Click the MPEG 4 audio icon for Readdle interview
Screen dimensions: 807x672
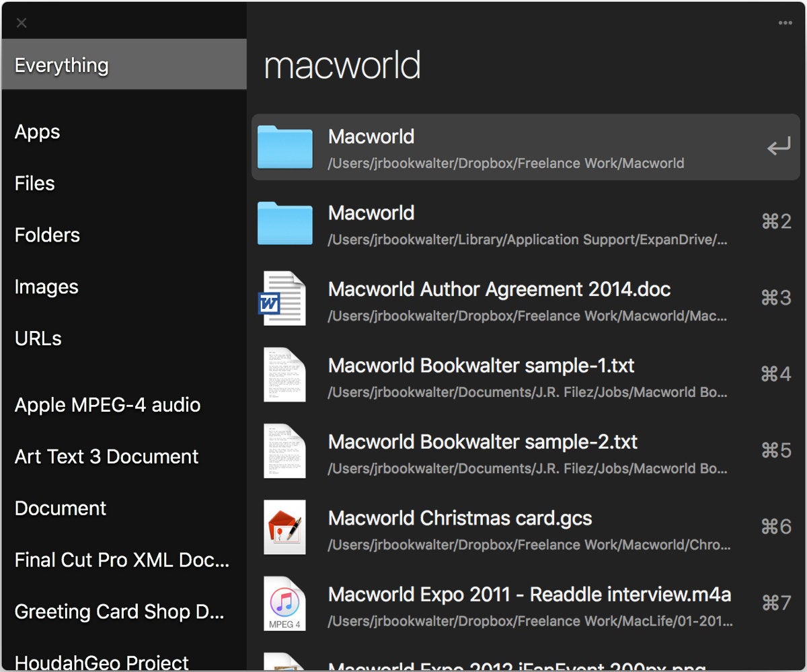[x=284, y=603]
